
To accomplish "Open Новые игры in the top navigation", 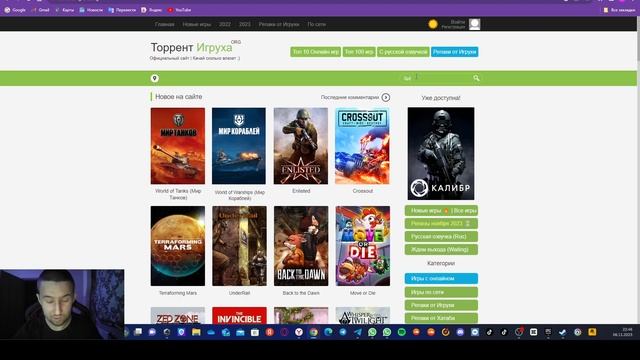I will 197,24.
